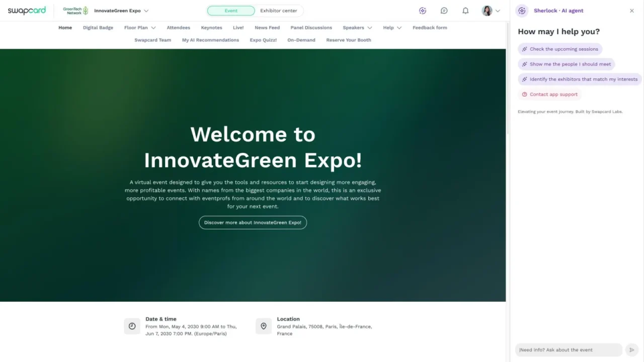Switch to Exhibitor center
This screenshot has height=362, width=644.
point(279,11)
